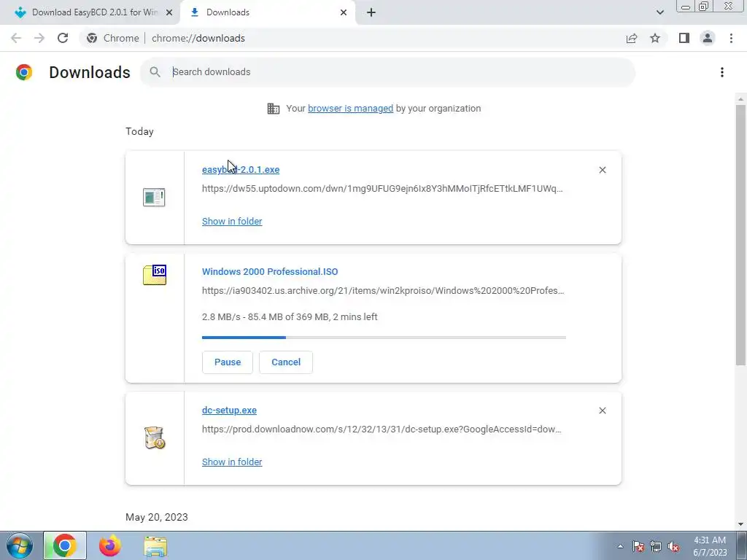Screen dimensions: 747x560
Task: Open the Windows 2000 Professional.ISO link
Action: tap(270, 272)
